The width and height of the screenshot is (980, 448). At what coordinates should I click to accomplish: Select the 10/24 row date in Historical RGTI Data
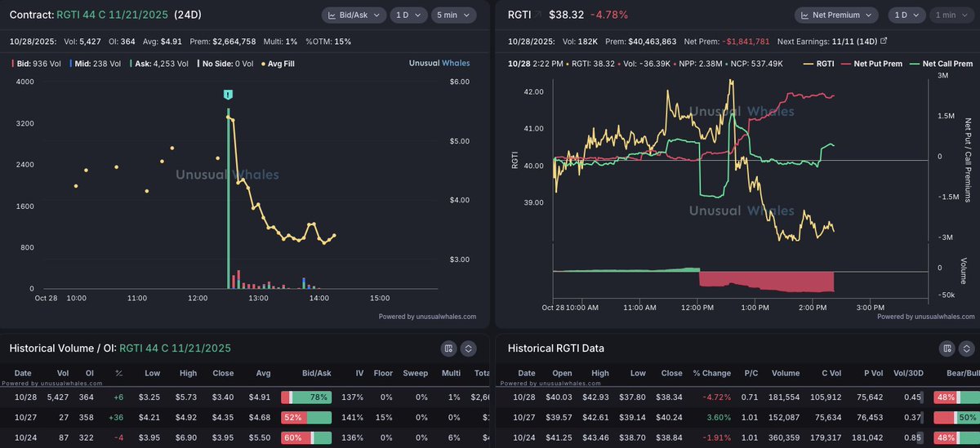click(525, 439)
